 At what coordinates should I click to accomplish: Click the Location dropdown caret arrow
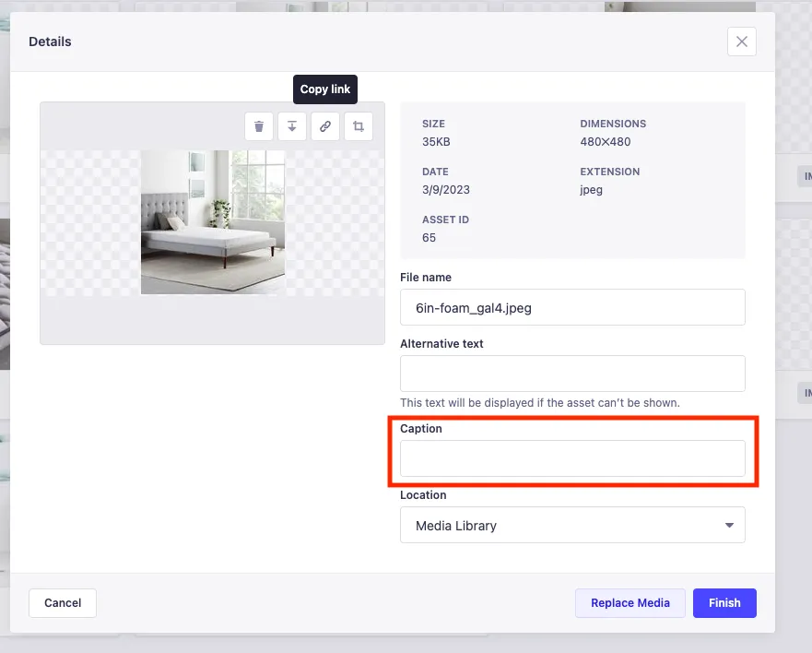(x=729, y=526)
